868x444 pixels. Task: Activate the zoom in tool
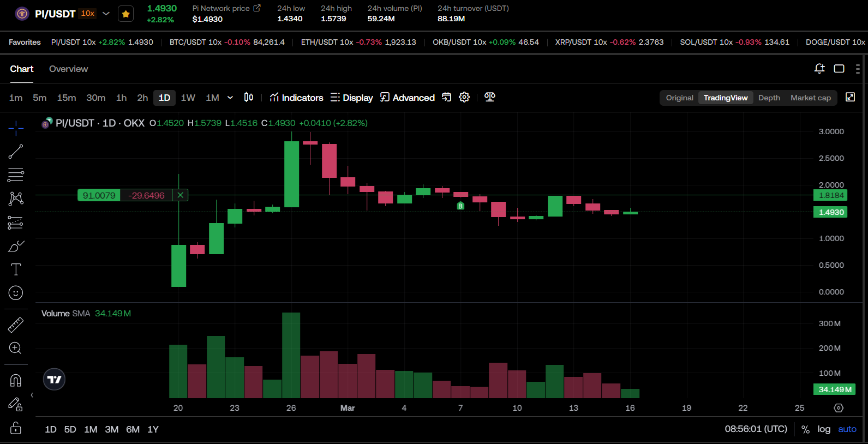16,348
